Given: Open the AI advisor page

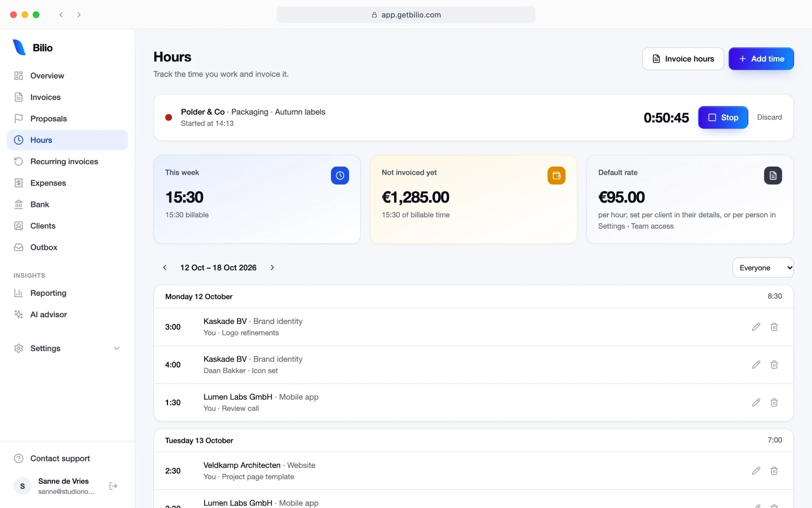Looking at the screenshot, I should tap(67, 315).
